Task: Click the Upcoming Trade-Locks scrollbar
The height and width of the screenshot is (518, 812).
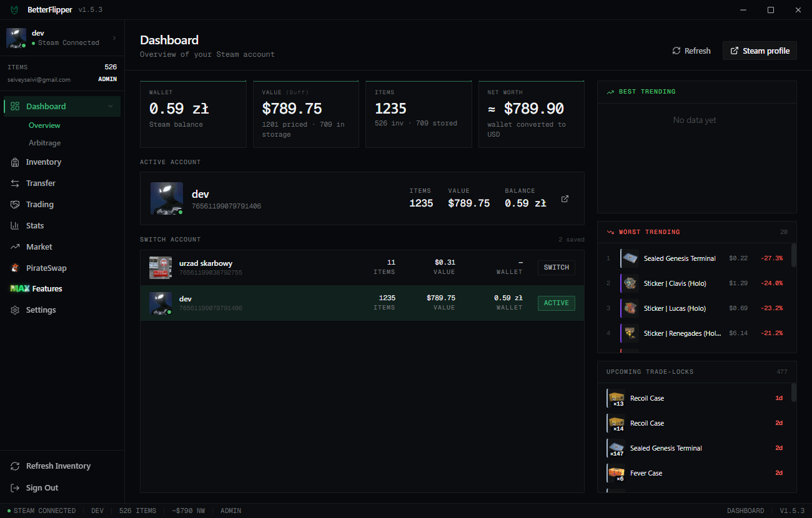Action: [794, 393]
